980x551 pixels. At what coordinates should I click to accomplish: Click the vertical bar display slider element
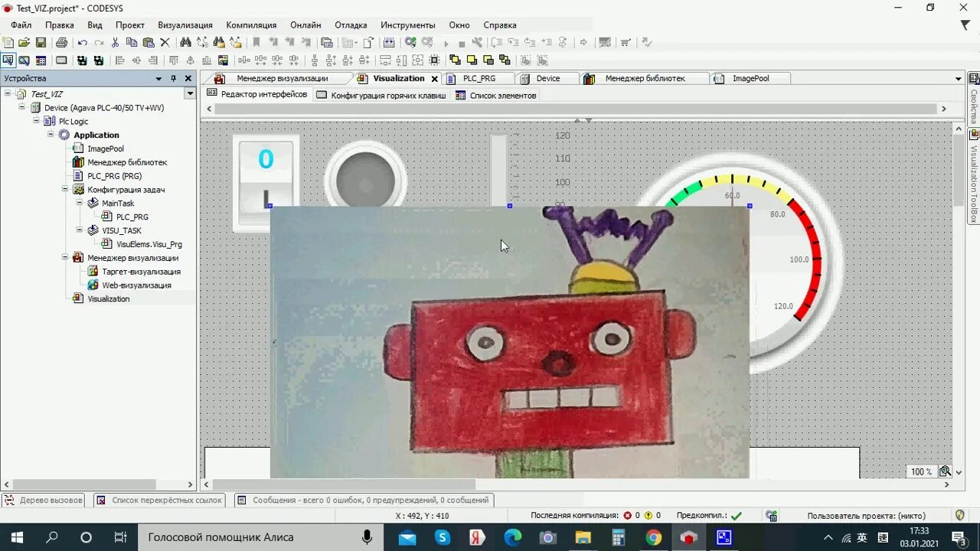pyautogui.click(x=498, y=170)
